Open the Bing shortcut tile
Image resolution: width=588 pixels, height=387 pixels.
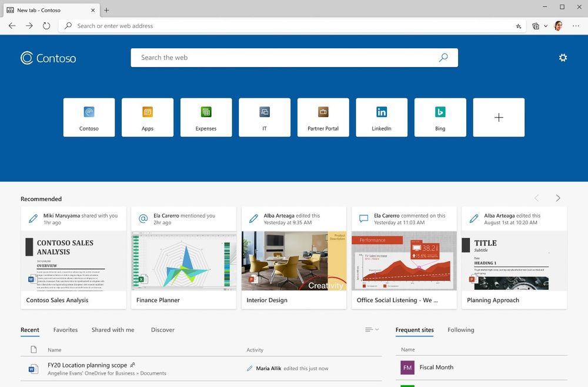point(440,118)
